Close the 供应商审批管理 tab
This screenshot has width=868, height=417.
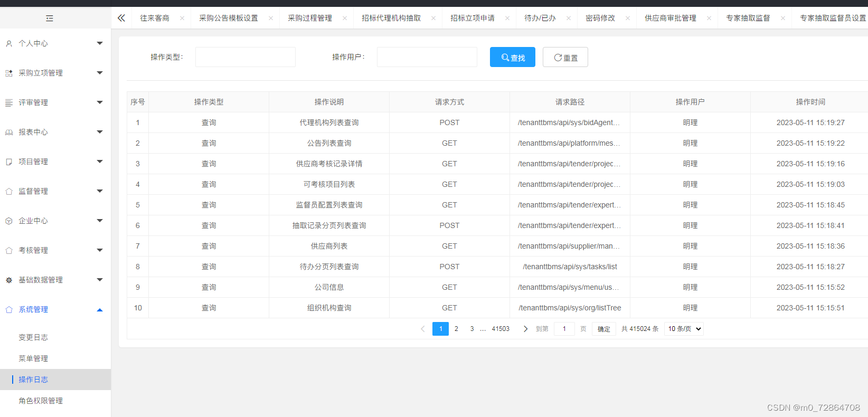click(x=709, y=18)
